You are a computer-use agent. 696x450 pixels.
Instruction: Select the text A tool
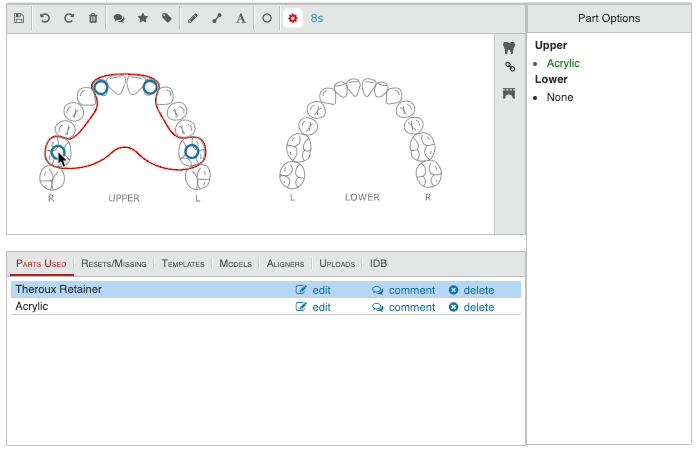pos(241,18)
